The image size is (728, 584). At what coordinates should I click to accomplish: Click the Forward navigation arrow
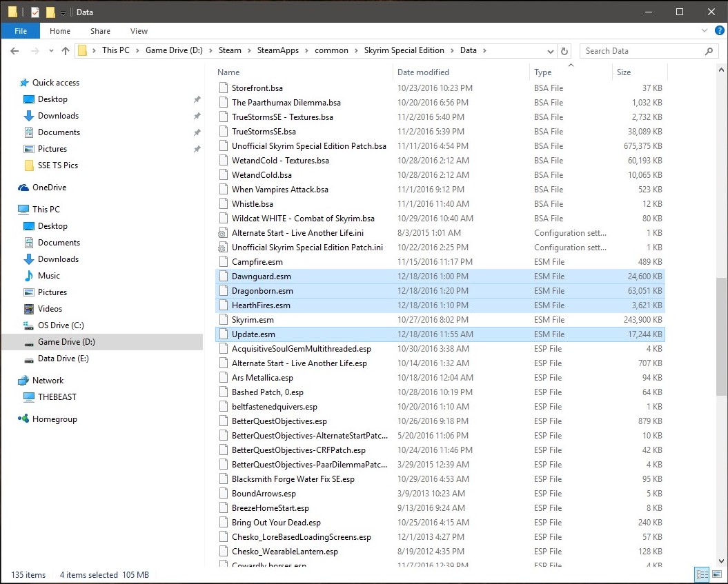35,51
